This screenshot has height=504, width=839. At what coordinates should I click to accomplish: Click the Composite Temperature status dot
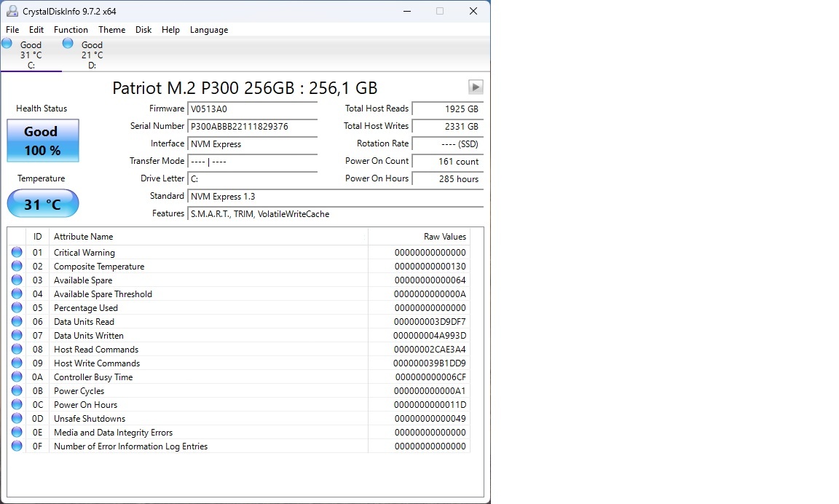point(17,266)
